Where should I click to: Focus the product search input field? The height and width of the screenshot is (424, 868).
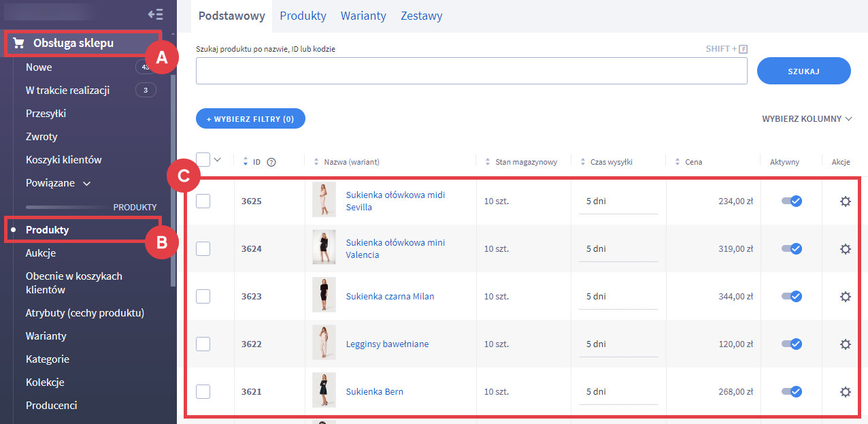pyautogui.click(x=471, y=71)
